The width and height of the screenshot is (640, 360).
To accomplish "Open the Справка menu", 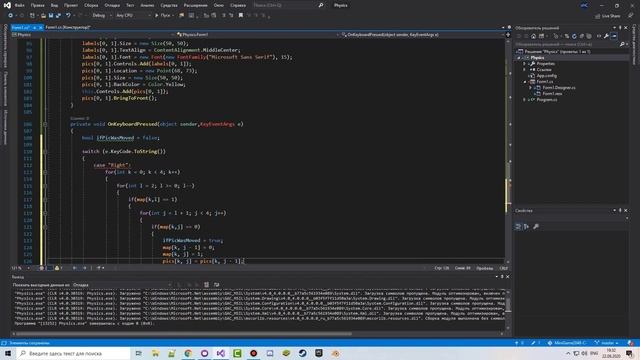I will point(238,5).
